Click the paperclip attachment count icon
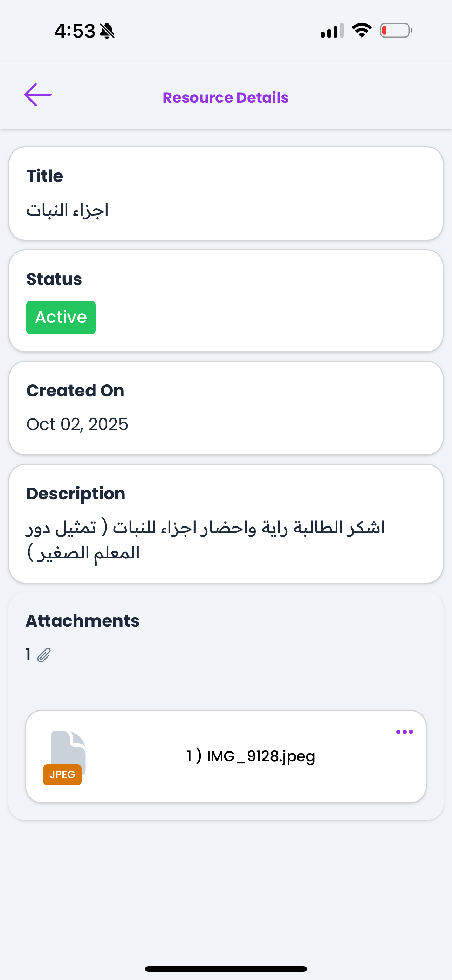This screenshot has height=980, width=452. coord(44,655)
